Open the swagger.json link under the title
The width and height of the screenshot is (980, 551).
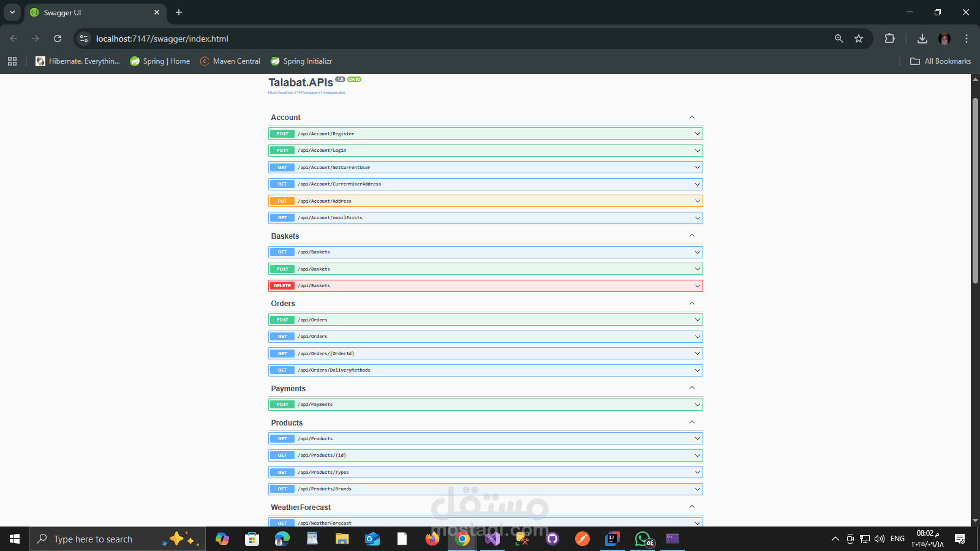(306, 92)
